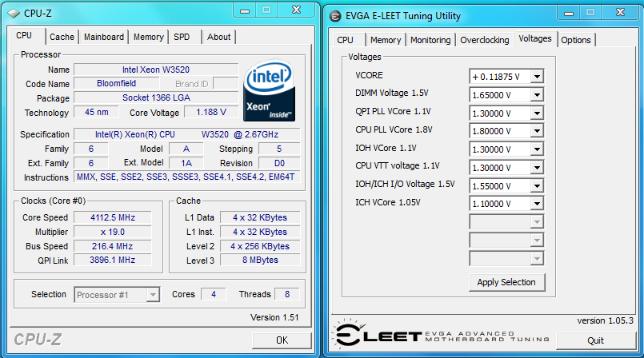This screenshot has height=358, width=644.
Task: Click the CPU-Z Version 1.51 text
Action: pos(274,317)
